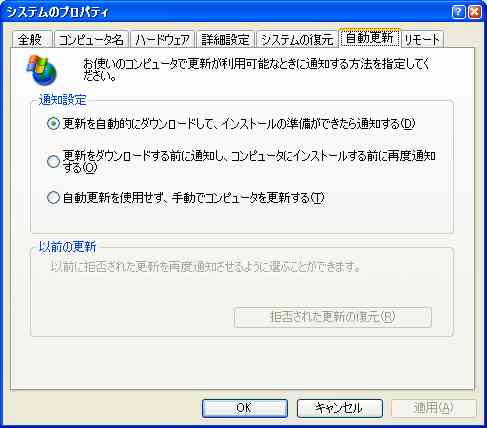Screen dimensions: 487x428
Task: Click the Windows Update globe icon
Action: (42, 69)
